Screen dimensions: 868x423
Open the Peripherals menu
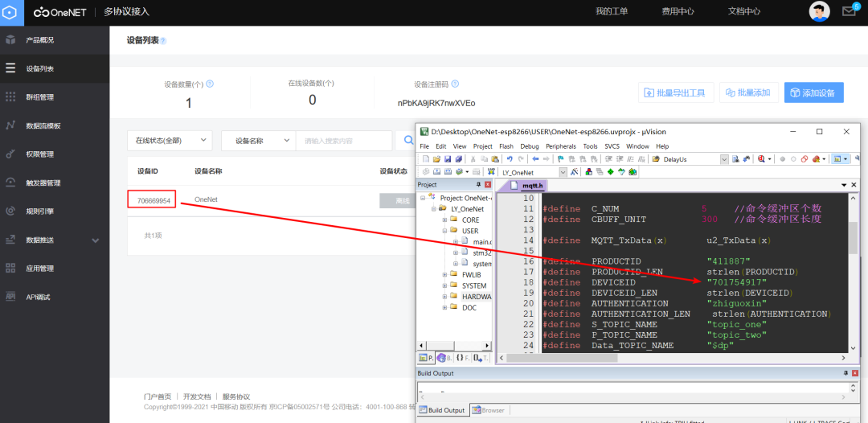(x=560, y=146)
